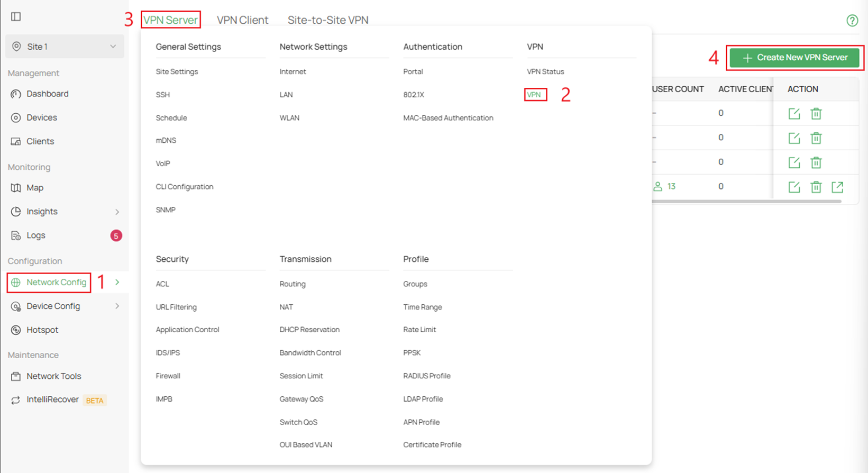Open the Firewall security setting

(168, 376)
